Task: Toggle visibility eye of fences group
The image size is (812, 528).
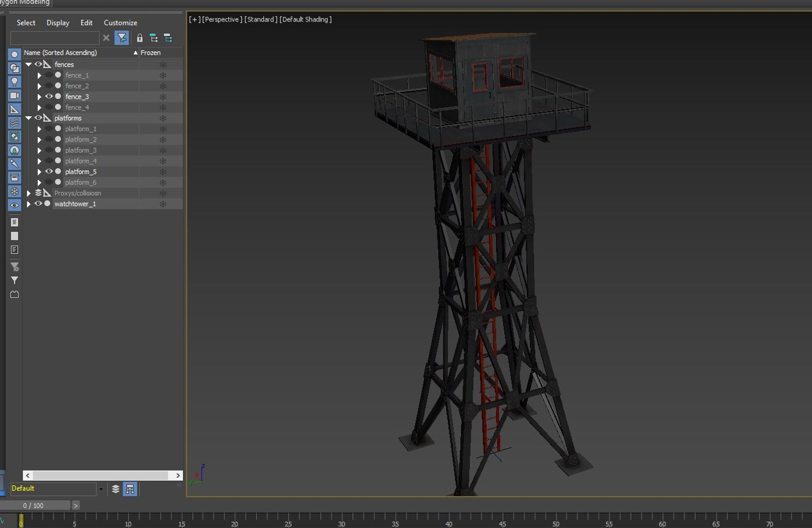Action: click(38, 64)
